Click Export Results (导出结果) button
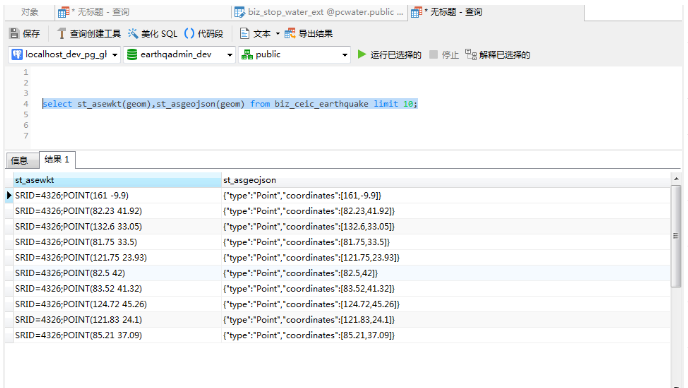688x388 pixels. point(308,33)
